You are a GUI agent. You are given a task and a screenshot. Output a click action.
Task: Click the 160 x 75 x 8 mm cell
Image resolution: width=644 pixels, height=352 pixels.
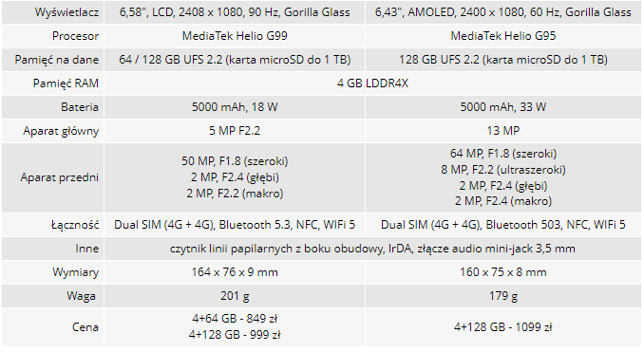(x=503, y=272)
